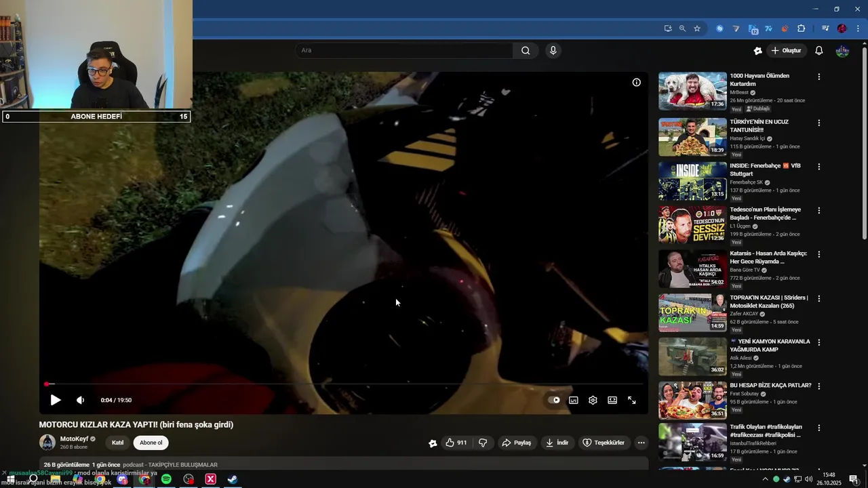Open MrBeast 1000 Hayvanı video thumbnail
868x488 pixels.
692,91
